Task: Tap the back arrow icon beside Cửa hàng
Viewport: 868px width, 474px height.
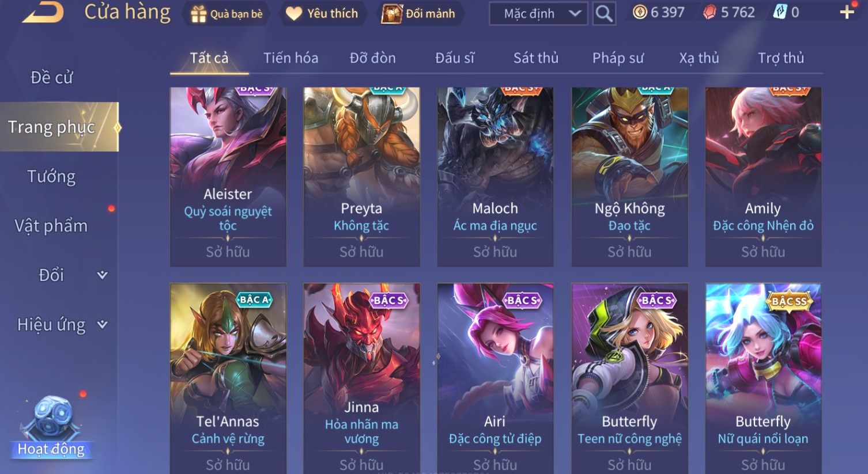Action: [x=42, y=12]
